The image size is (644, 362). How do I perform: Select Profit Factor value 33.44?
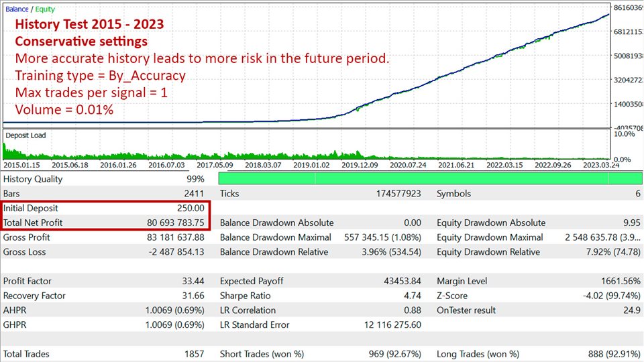pos(193,281)
